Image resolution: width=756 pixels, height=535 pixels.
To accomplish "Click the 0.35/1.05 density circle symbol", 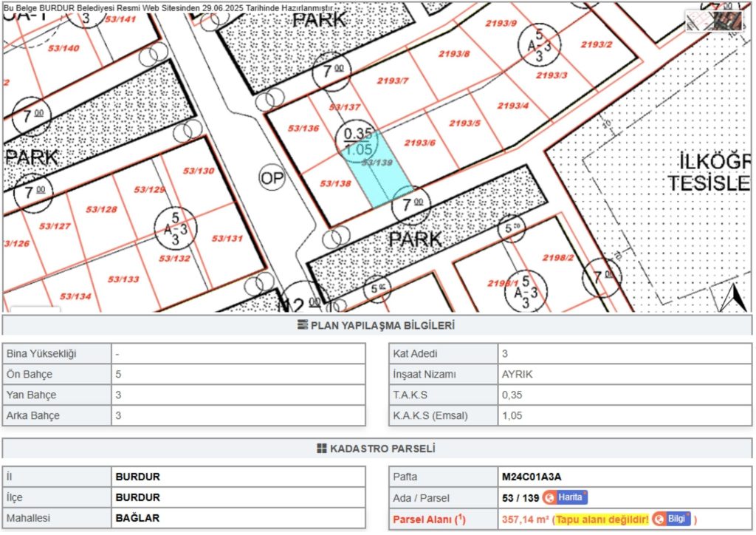I will (358, 140).
